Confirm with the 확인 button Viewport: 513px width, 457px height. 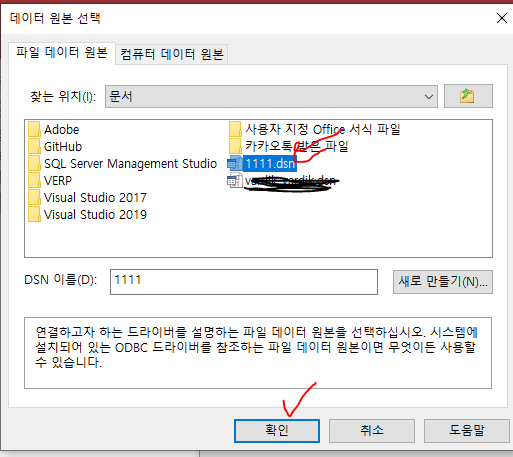click(x=277, y=431)
